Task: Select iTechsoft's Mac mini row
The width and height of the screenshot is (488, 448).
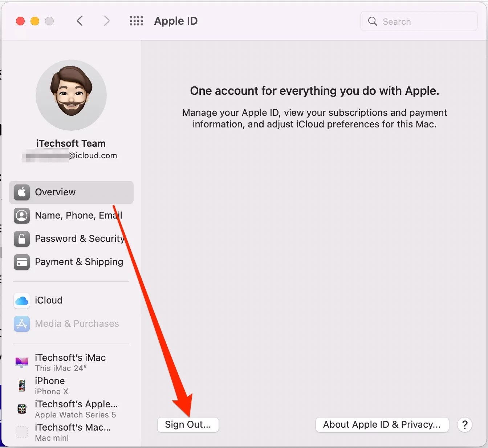Action: [x=71, y=432]
